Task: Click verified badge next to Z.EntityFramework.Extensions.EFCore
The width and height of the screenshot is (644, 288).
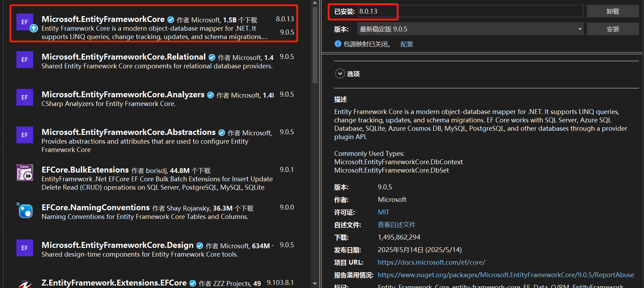Action: [x=193, y=283]
